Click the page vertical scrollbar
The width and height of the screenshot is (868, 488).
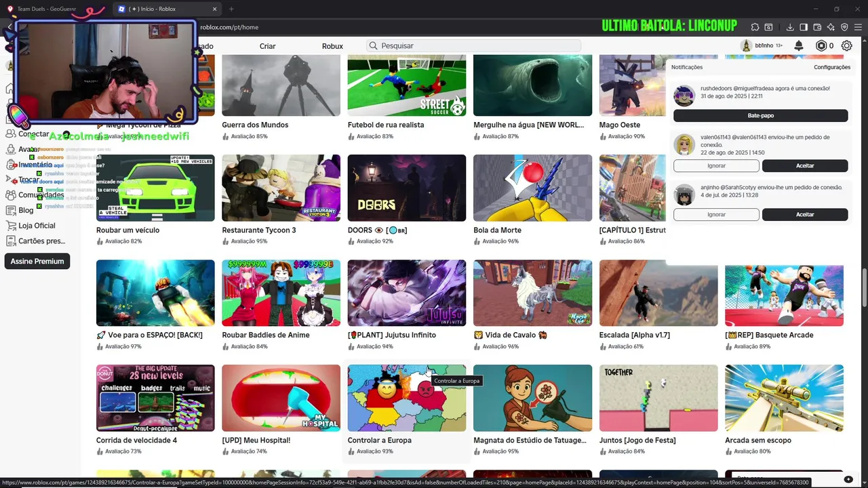864,288
